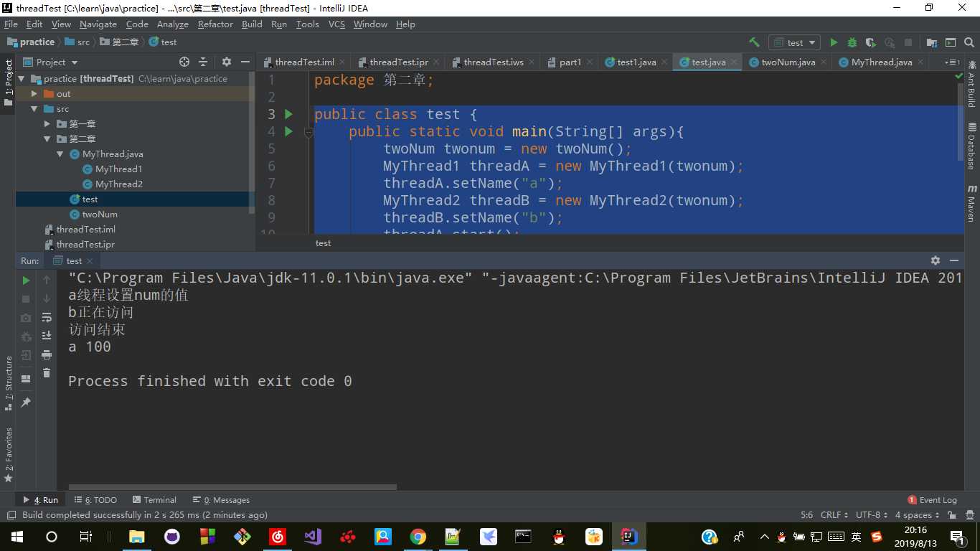The width and height of the screenshot is (980, 551).
Task: Open File Explorer from taskbar
Action: pyautogui.click(x=136, y=536)
